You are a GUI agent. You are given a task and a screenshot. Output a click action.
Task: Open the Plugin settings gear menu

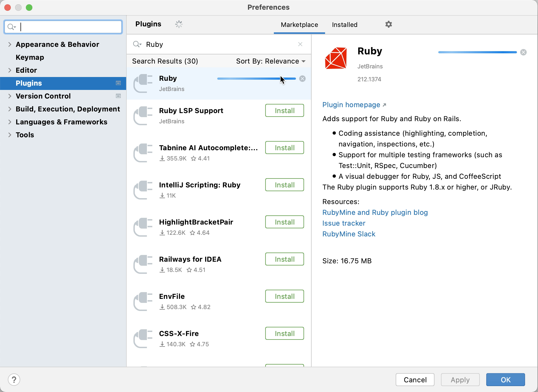point(388,24)
